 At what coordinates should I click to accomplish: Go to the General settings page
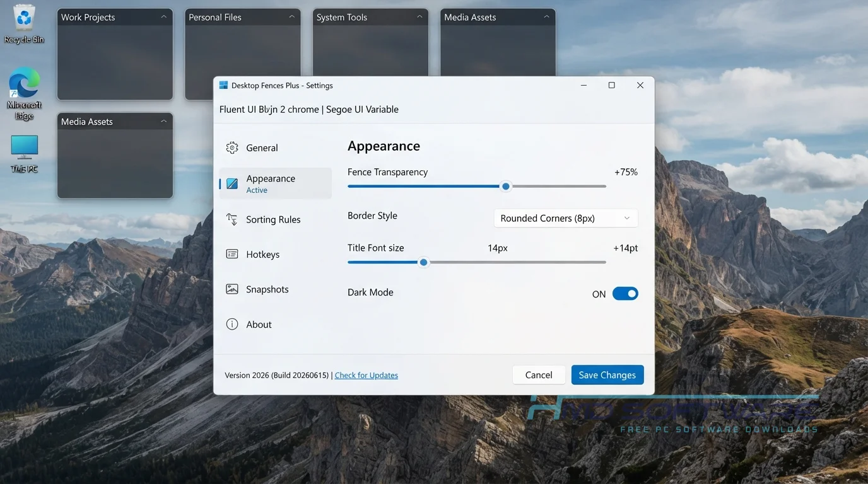tap(275, 147)
